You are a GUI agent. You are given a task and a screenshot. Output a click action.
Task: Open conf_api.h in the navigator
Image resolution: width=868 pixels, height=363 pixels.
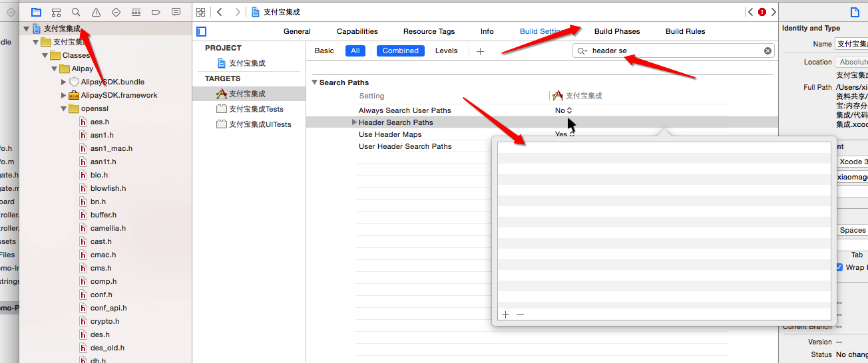108,308
